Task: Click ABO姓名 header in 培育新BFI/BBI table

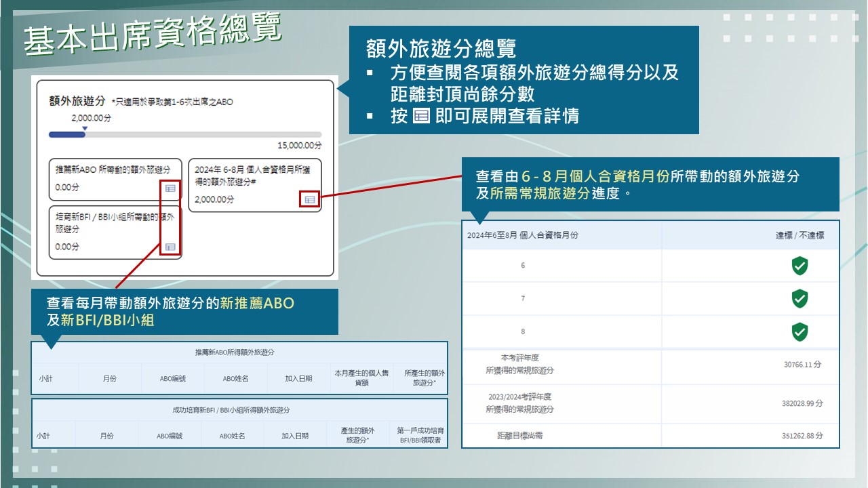Action: 232,436
